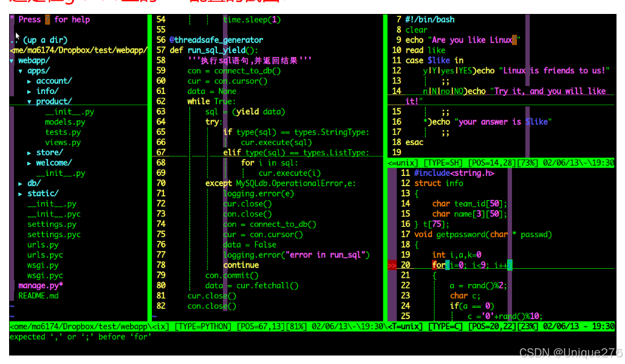The height and width of the screenshot is (364, 625).
Task: Open urls.py in the file tree
Action: (x=43, y=245)
